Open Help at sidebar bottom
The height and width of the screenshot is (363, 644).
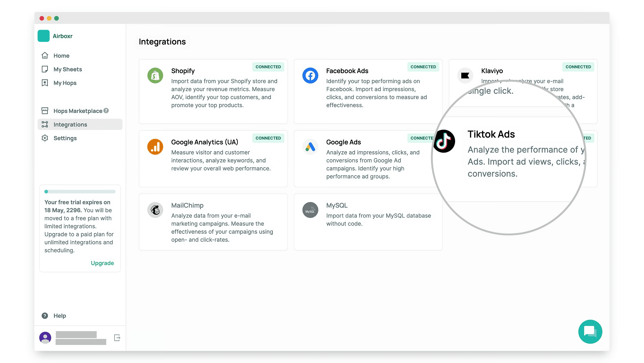tap(60, 315)
